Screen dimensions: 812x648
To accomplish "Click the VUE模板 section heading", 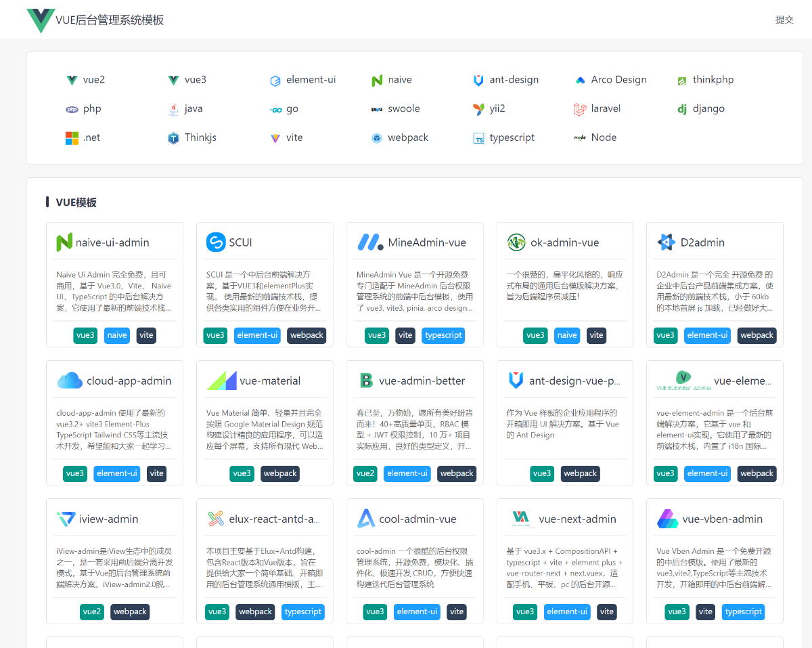I will [x=76, y=202].
